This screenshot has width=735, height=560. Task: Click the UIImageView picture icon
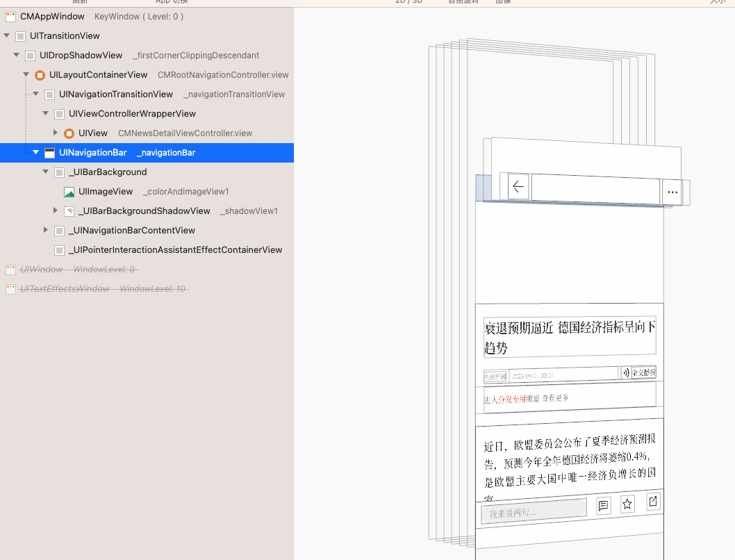click(69, 192)
